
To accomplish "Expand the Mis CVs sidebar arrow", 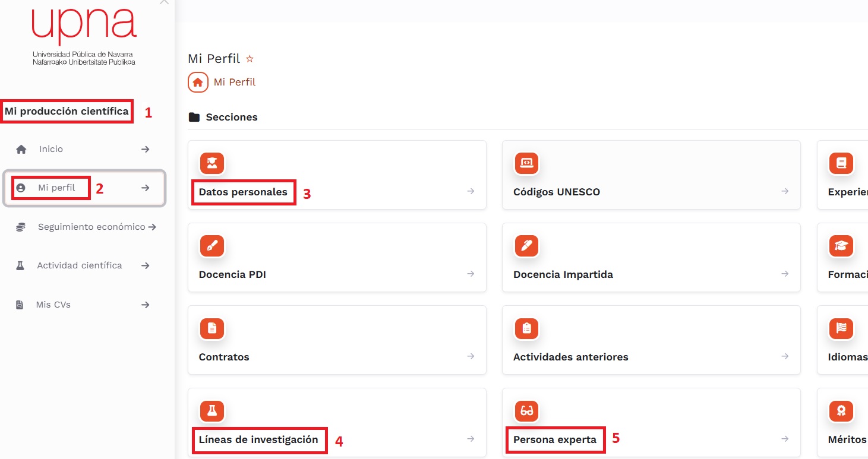I will pyautogui.click(x=145, y=305).
